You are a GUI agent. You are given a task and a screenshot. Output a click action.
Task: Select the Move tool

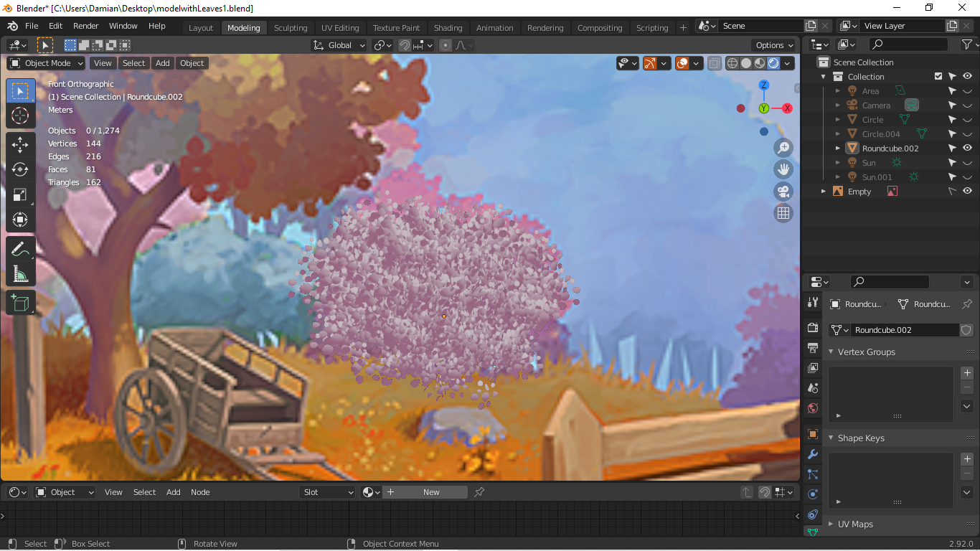pos(20,145)
